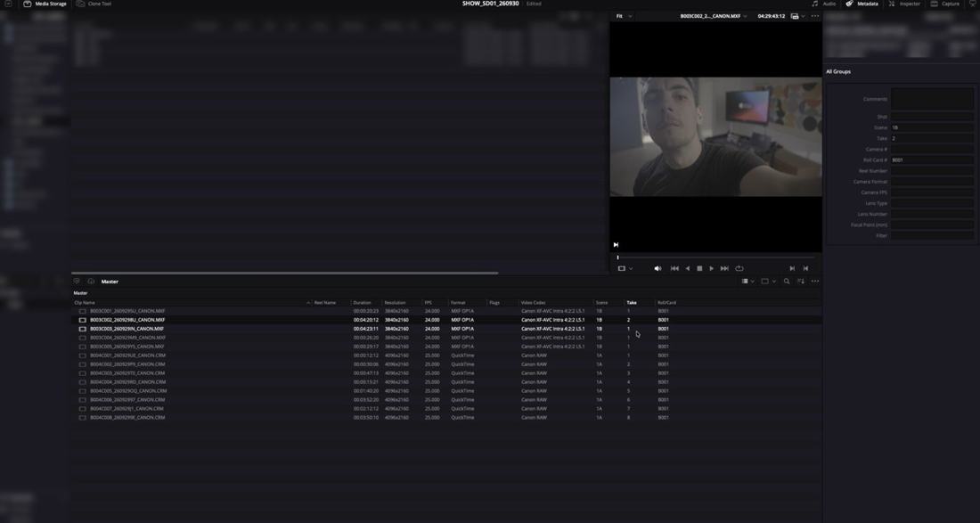Image resolution: width=980 pixels, height=523 pixels.
Task: Open the Inspector panel
Action: [x=904, y=4]
